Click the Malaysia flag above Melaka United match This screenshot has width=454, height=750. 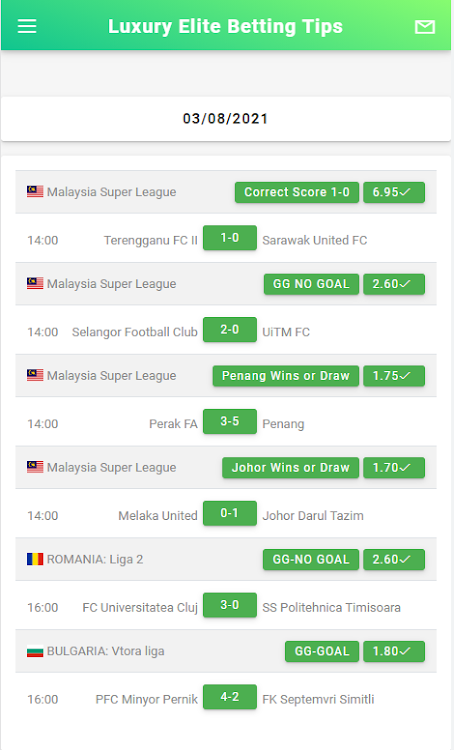pos(35,467)
